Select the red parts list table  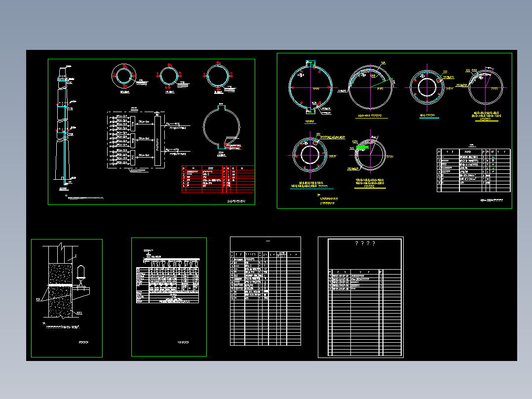[x=218, y=179]
